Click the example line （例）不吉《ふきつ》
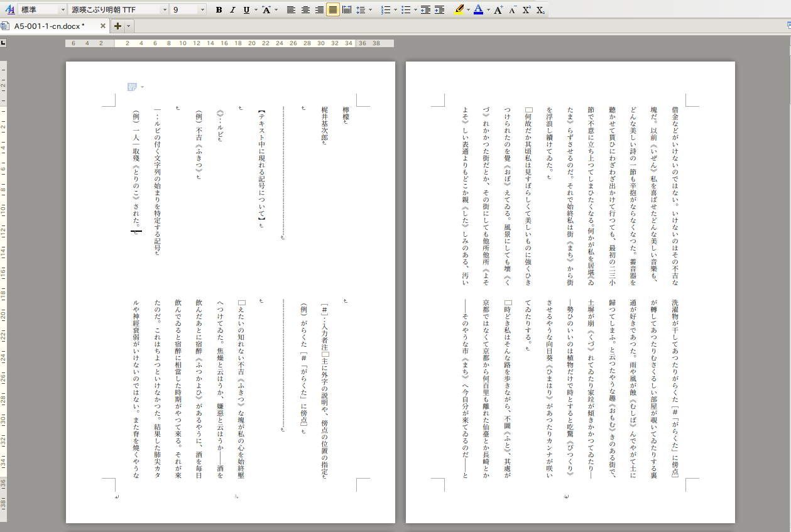The height and width of the screenshot is (532, 791). 199,142
